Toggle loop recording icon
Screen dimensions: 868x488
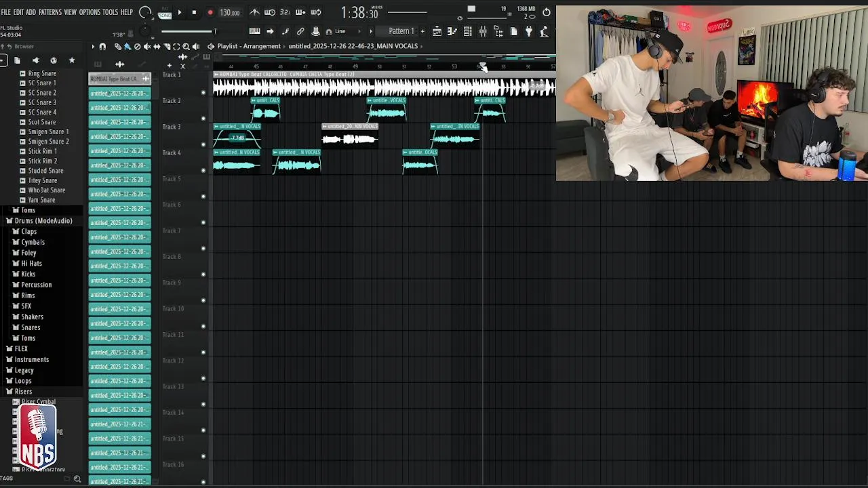(x=316, y=12)
